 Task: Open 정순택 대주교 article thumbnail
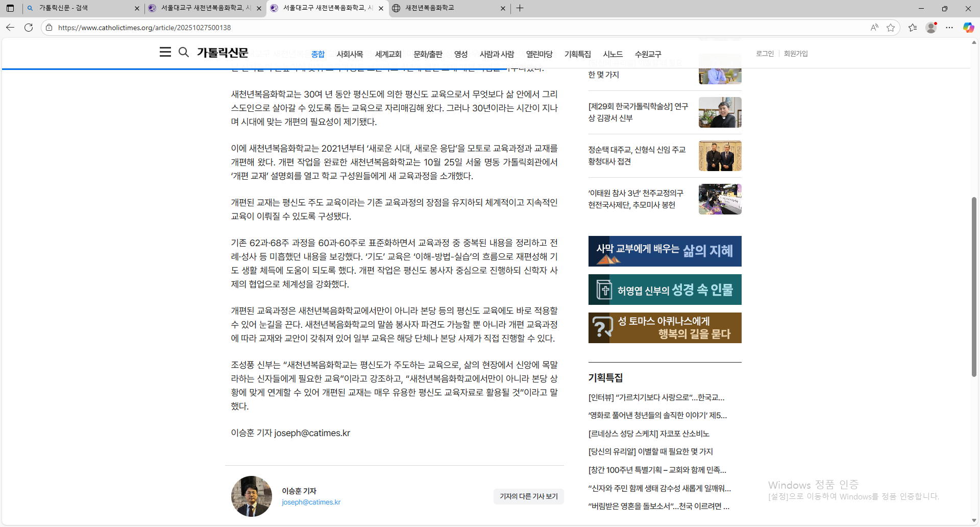(720, 156)
